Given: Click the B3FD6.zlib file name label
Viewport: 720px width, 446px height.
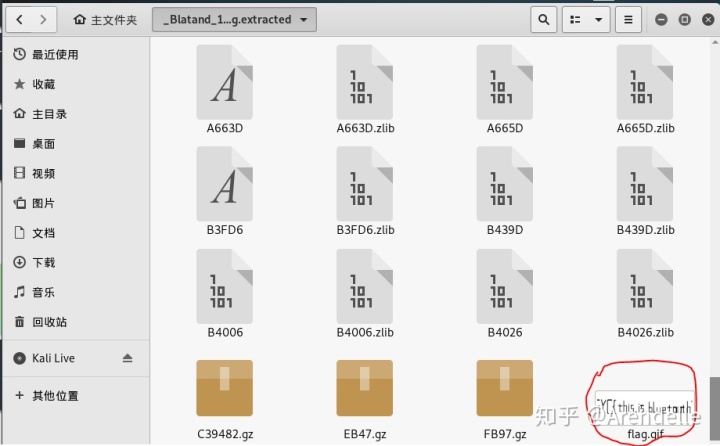Looking at the screenshot, I should [365, 230].
